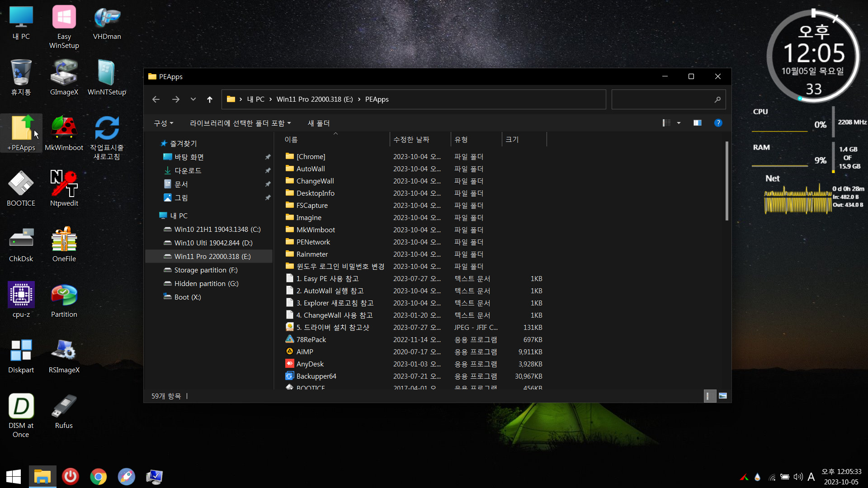The image size is (868, 488).
Task: Launch Chrome from the taskbar
Action: pos(98,477)
